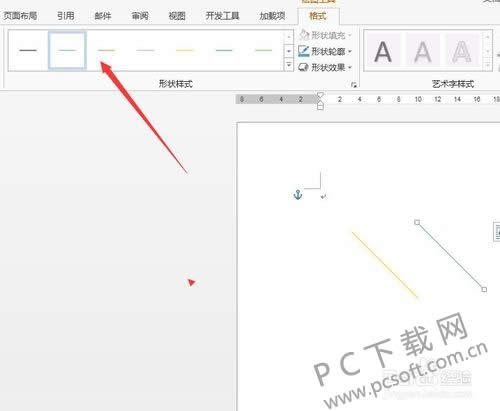Open the 视图 ribbon tab

(177, 15)
